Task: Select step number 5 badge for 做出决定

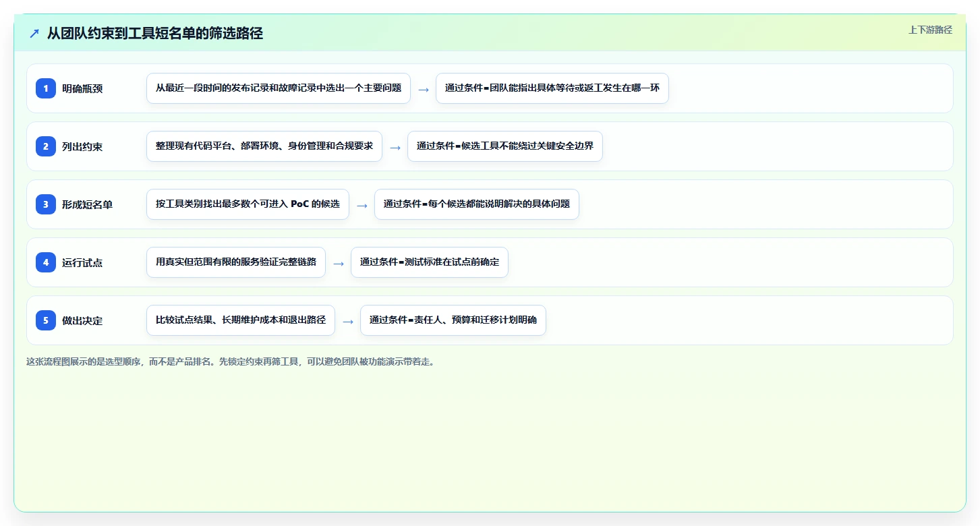Action: point(46,320)
